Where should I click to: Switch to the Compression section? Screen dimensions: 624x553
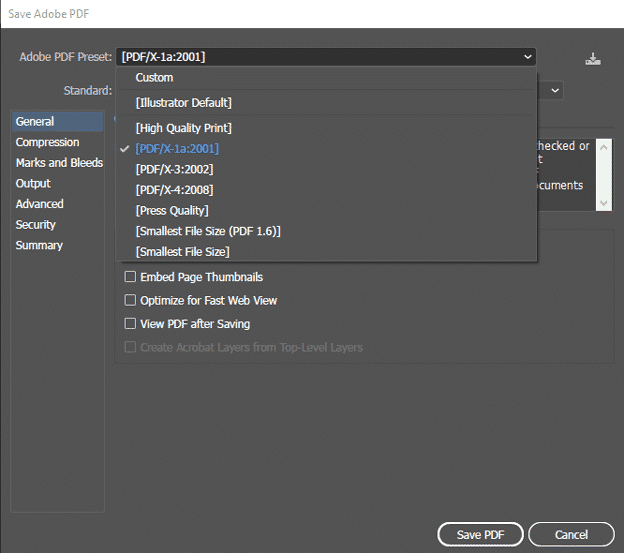tap(47, 142)
